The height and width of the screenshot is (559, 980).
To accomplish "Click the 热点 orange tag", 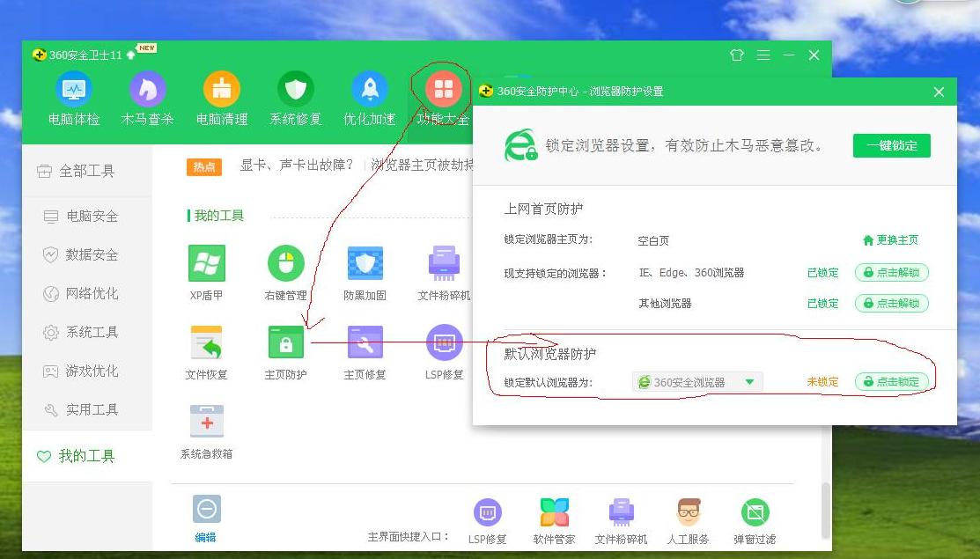I will point(204,166).
